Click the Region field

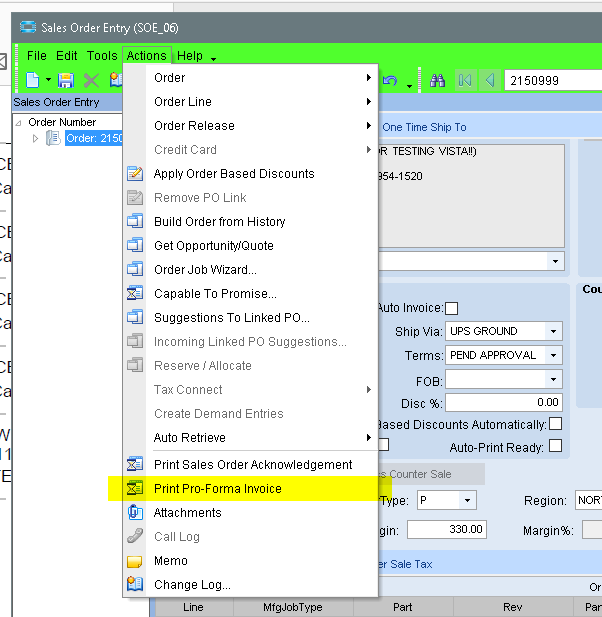[589, 500]
